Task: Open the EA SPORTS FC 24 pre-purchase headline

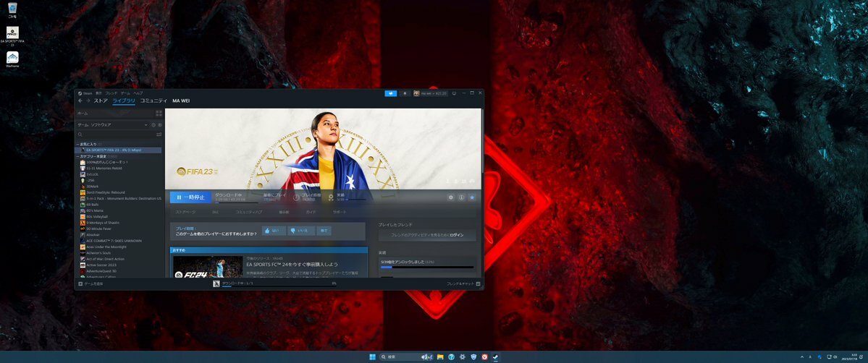Action: click(x=292, y=265)
